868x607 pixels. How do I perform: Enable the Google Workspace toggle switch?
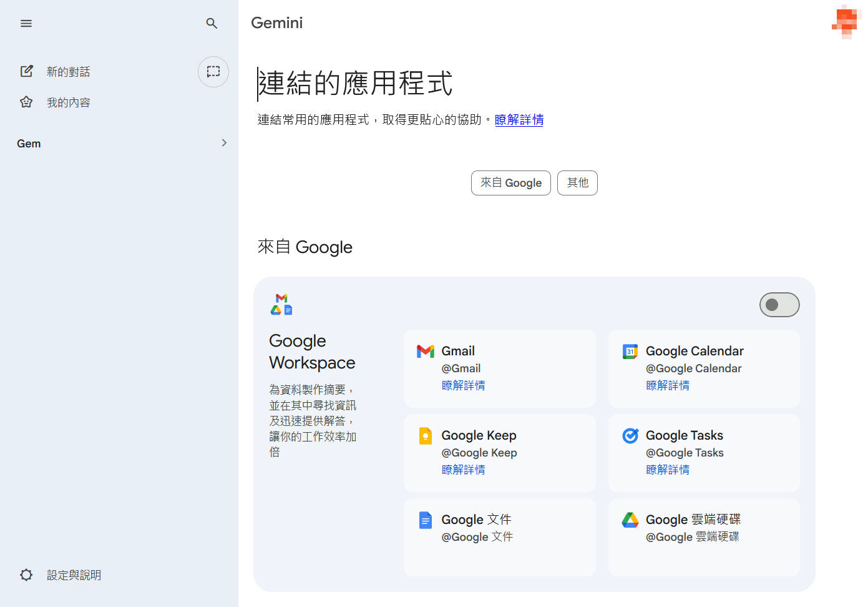click(779, 305)
